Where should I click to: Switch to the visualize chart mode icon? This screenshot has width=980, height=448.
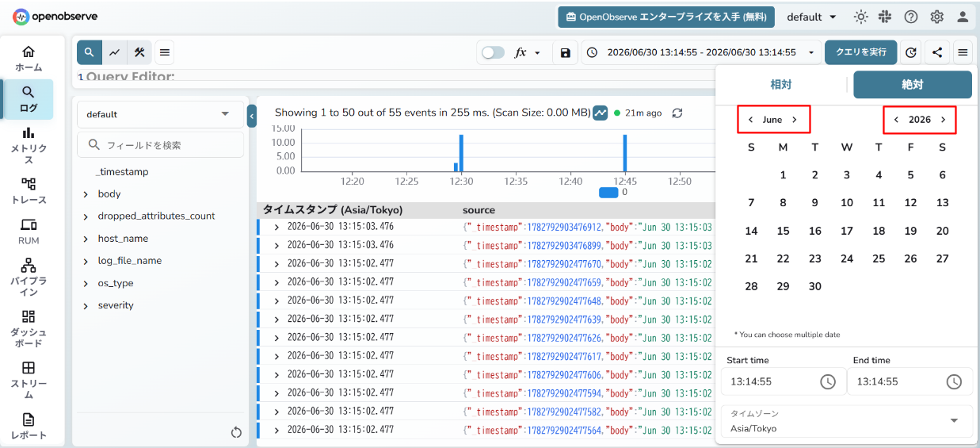(115, 52)
